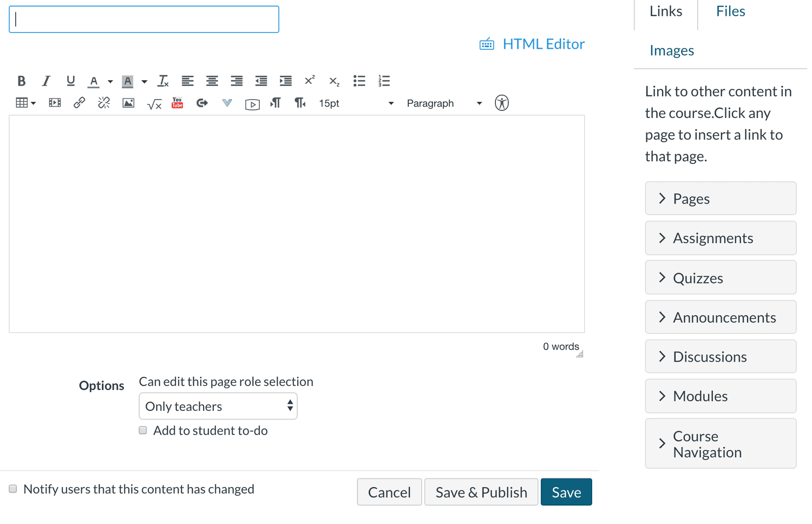Image resolution: width=812 pixels, height=524 pixels.
Task: Apply superscript formatting
Action: (x=310, y=81)
